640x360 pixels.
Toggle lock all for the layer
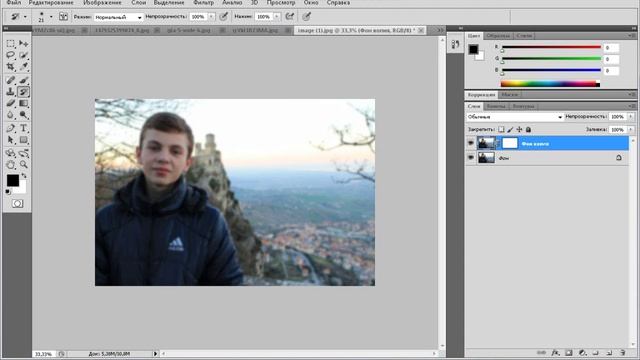[x=528, y=129]
